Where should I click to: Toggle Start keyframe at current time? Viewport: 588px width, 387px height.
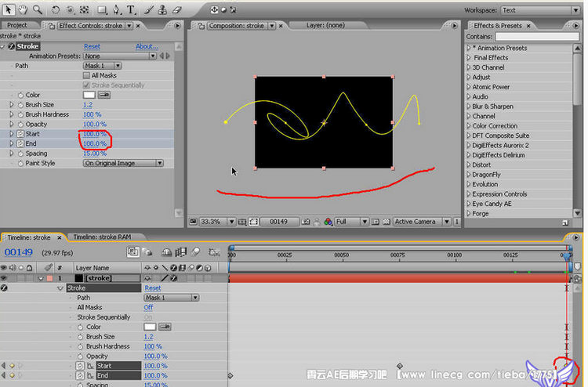12,366
